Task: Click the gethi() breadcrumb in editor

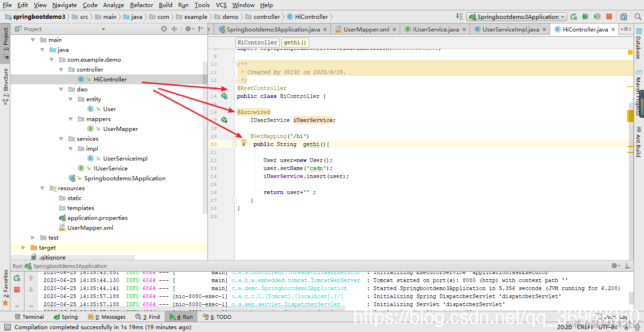Action: pyautogui.click(x=295, y=42)
